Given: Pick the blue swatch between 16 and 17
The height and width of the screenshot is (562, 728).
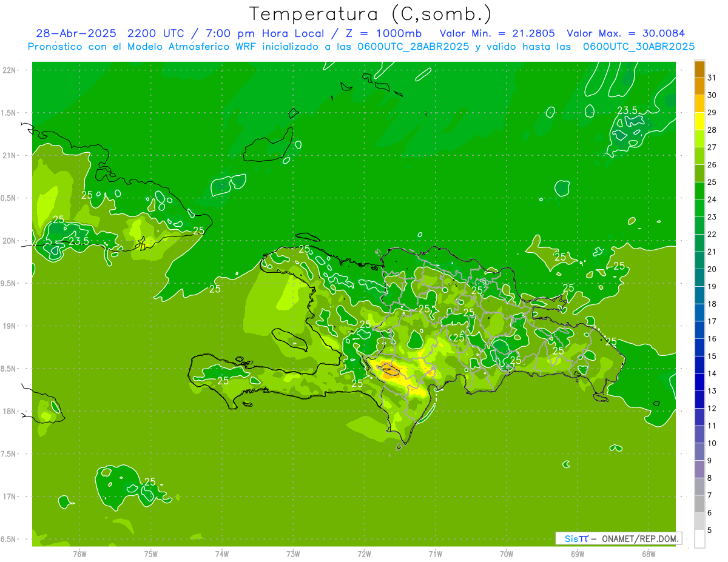Looking at the screenshot, I should tap(699, 330).
